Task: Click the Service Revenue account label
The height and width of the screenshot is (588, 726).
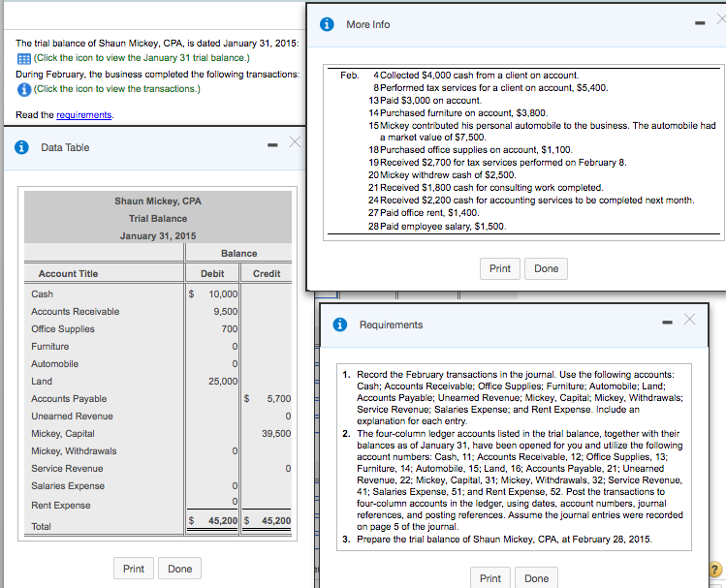Action: [67, 469]
